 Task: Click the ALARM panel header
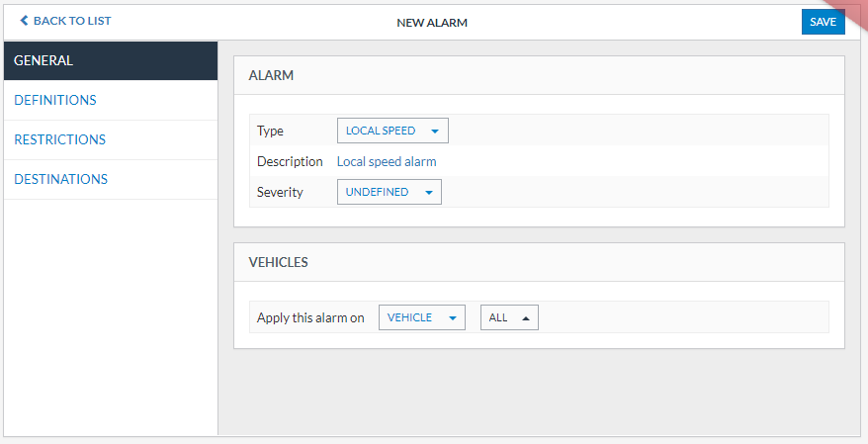click(271, 75)
